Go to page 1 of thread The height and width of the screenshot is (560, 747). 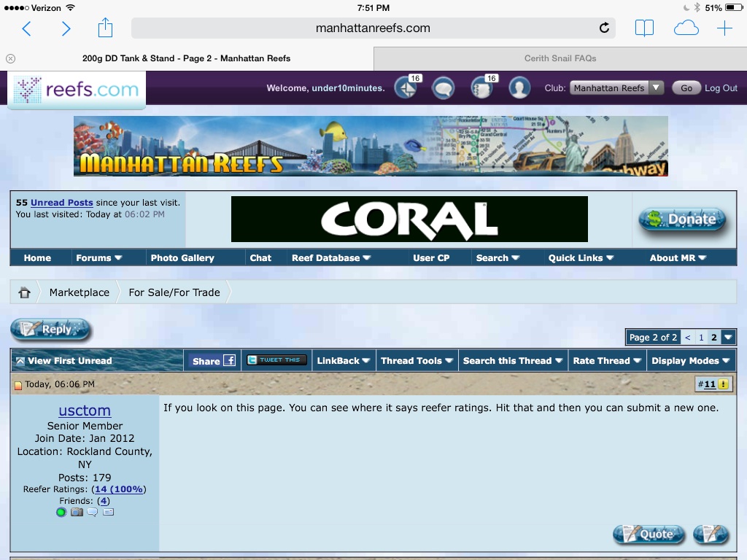[701, 337]
